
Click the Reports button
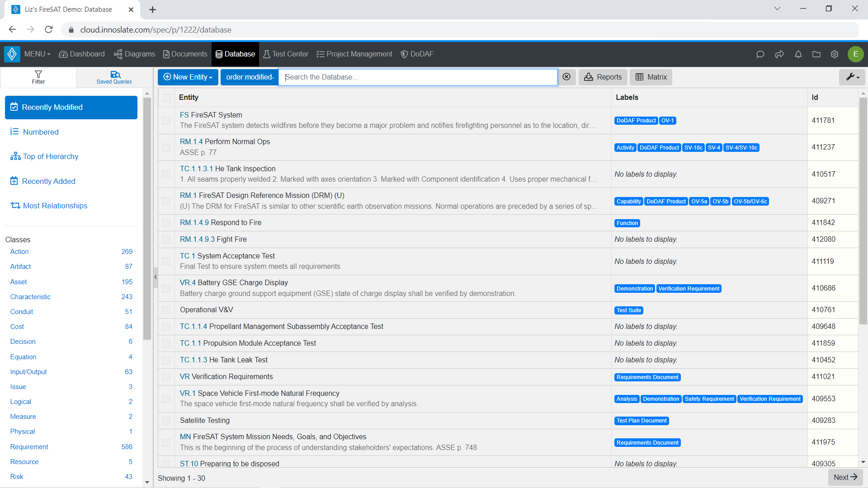(603, 77)
